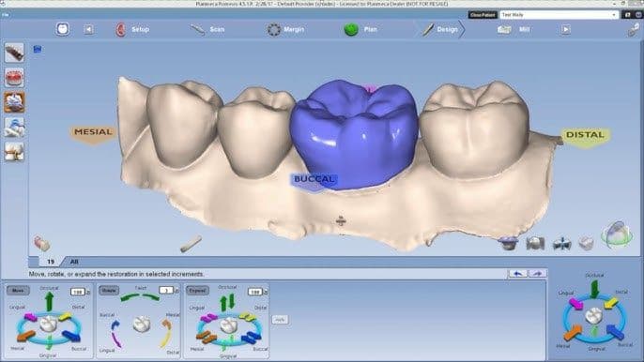
Task: Toggle the Rotate mode button
Action: click(109, 290)
